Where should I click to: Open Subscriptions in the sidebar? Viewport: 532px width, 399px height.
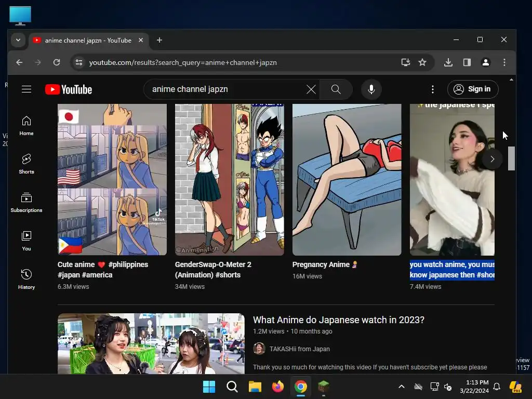[26, 203]
